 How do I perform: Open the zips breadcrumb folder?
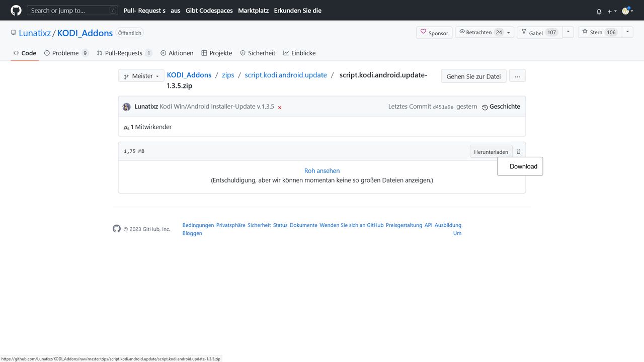tap(228, 75)
